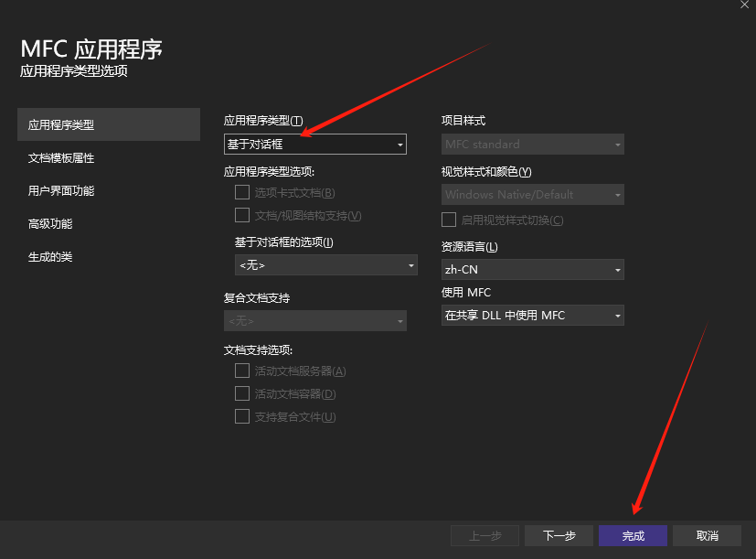The width and height of the screenshot is (756, 559).
Task: Expand the 视觉样式和颜色 dropdown
Action: tap(533, 195)
